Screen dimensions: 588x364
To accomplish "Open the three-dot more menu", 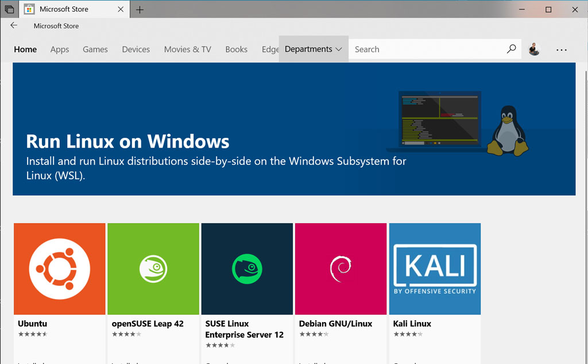I will (562, 49).
